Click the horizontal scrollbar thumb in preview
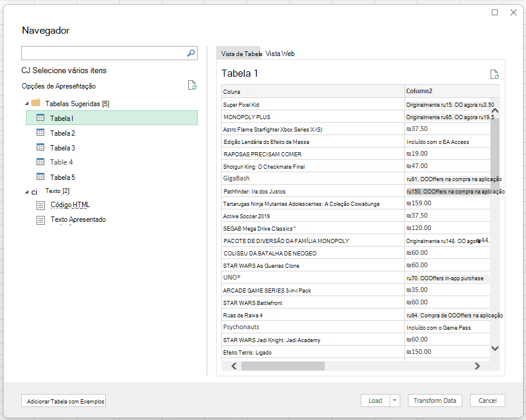The image size is (526, 420). [x=283, y=366]
